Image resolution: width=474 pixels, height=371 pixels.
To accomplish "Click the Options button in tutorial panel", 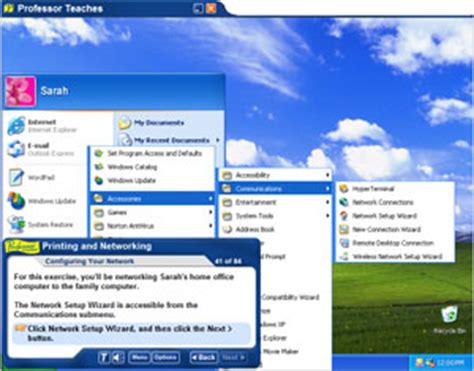I will 165,358.
